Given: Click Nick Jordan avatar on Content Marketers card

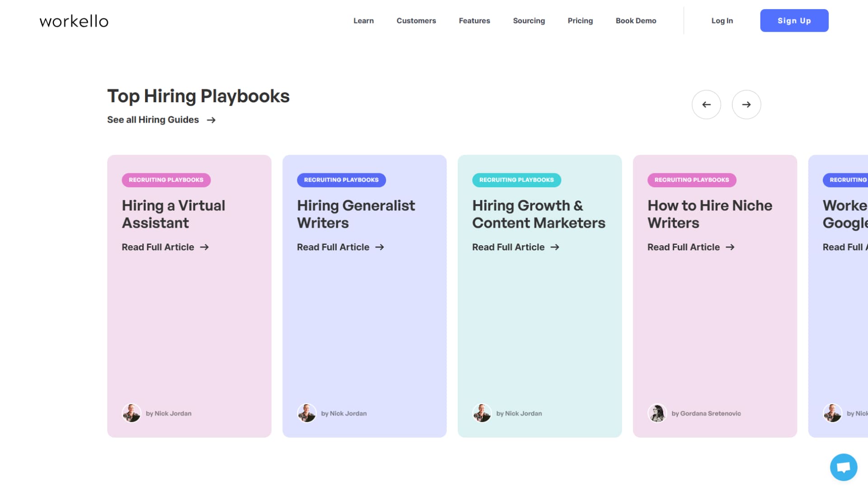Looking at the screenshot, I should [482, 413].
